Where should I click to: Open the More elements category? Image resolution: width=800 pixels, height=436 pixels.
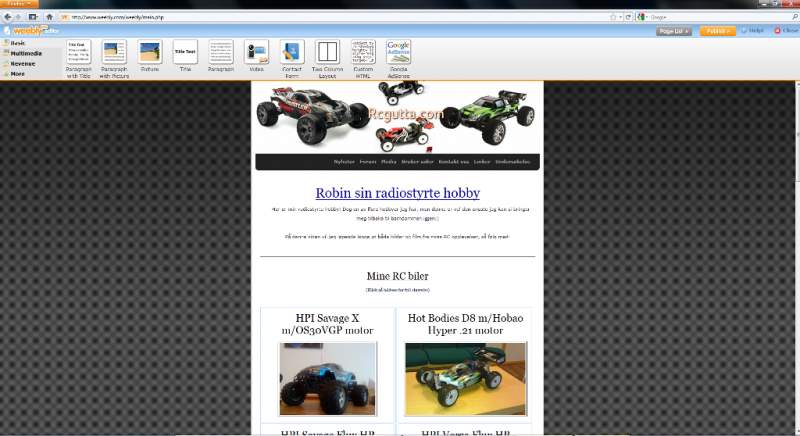17,73
